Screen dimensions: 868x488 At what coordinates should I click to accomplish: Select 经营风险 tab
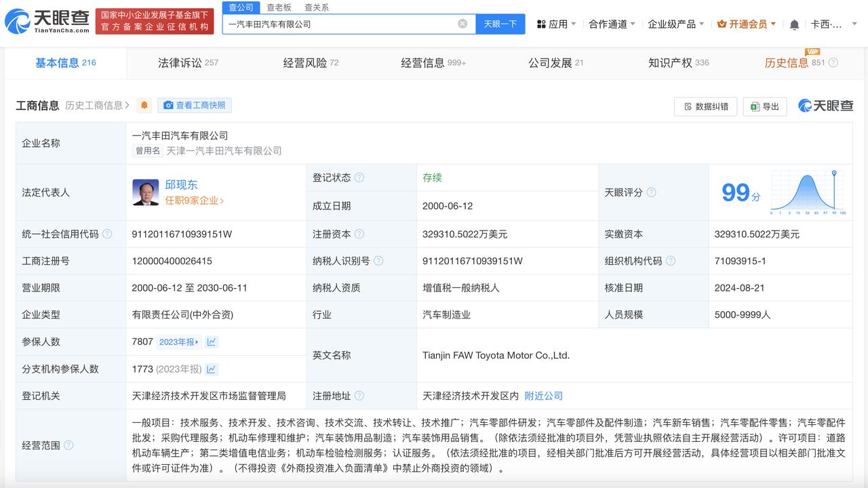point(311,62)
